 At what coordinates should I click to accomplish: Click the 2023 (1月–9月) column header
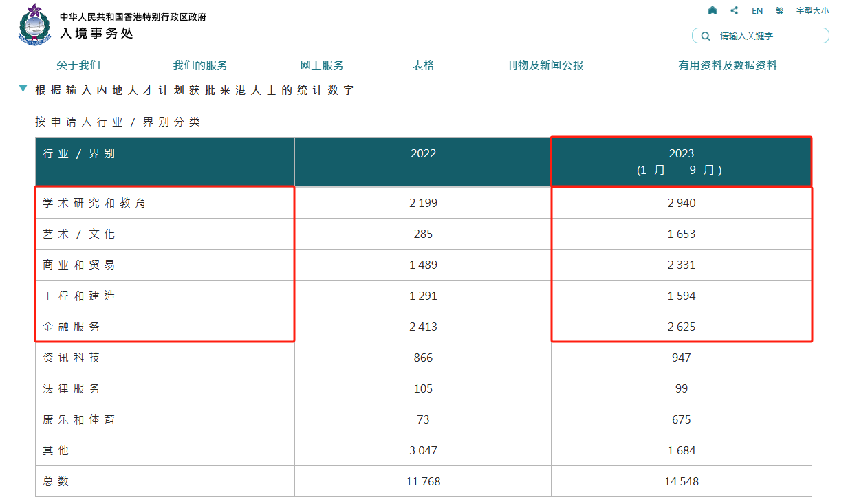[x=682, y=162]
